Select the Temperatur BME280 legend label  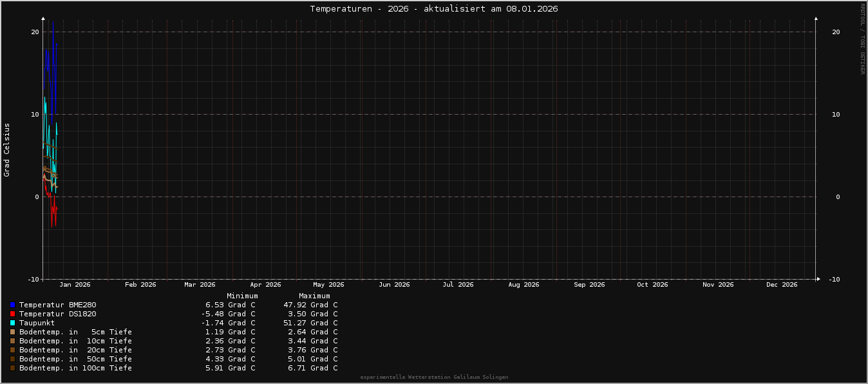(x=57, y=305)
